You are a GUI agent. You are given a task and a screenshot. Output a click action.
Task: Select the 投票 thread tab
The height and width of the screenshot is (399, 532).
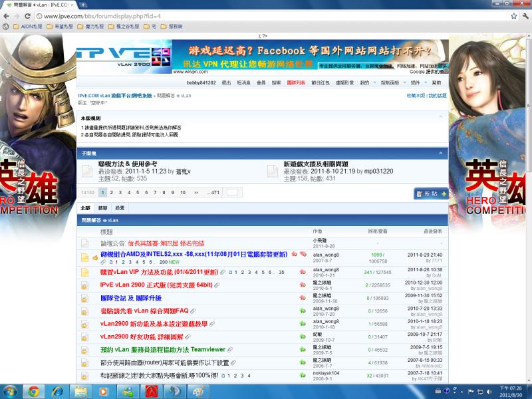(x=119, y=208)
